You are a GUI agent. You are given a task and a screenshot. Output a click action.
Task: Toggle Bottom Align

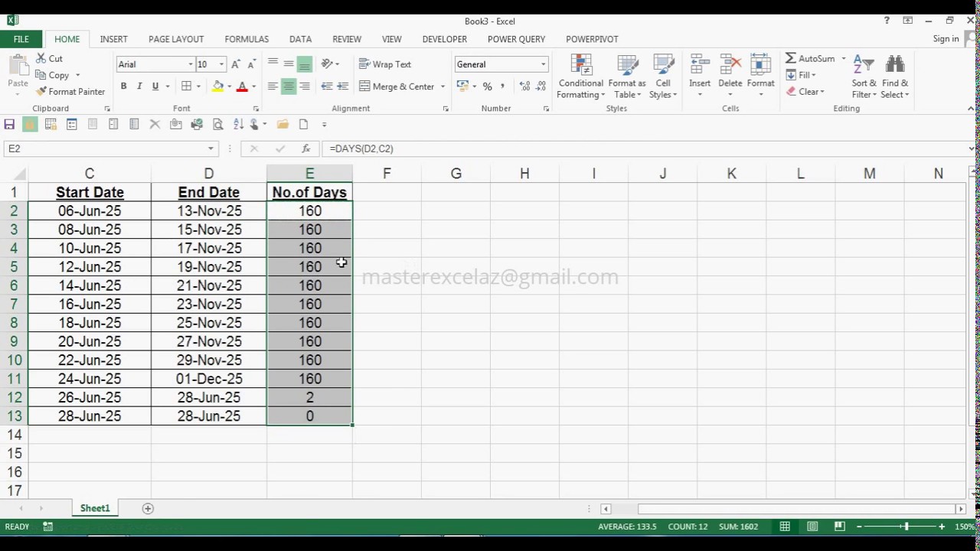(305, 64)
